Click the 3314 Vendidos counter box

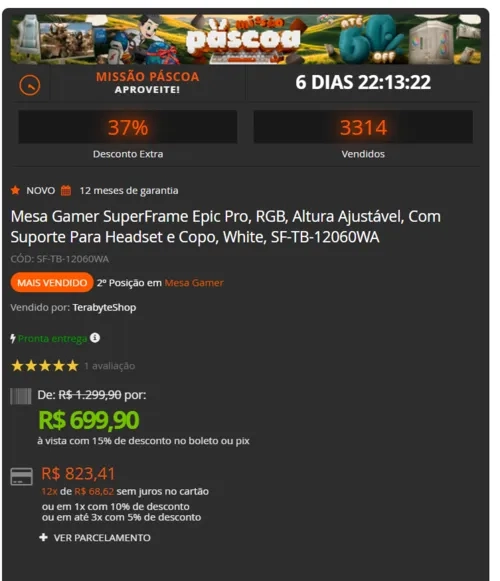pos(363,127)
